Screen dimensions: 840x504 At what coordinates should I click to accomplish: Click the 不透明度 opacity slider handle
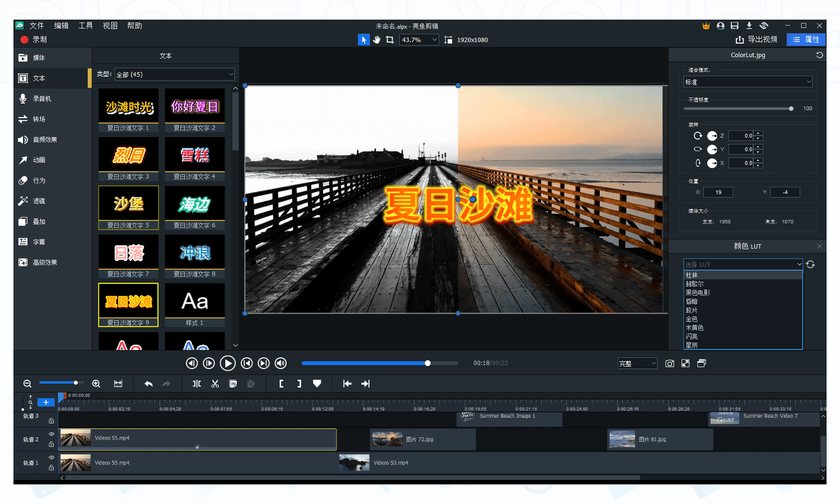click(791, 109)
